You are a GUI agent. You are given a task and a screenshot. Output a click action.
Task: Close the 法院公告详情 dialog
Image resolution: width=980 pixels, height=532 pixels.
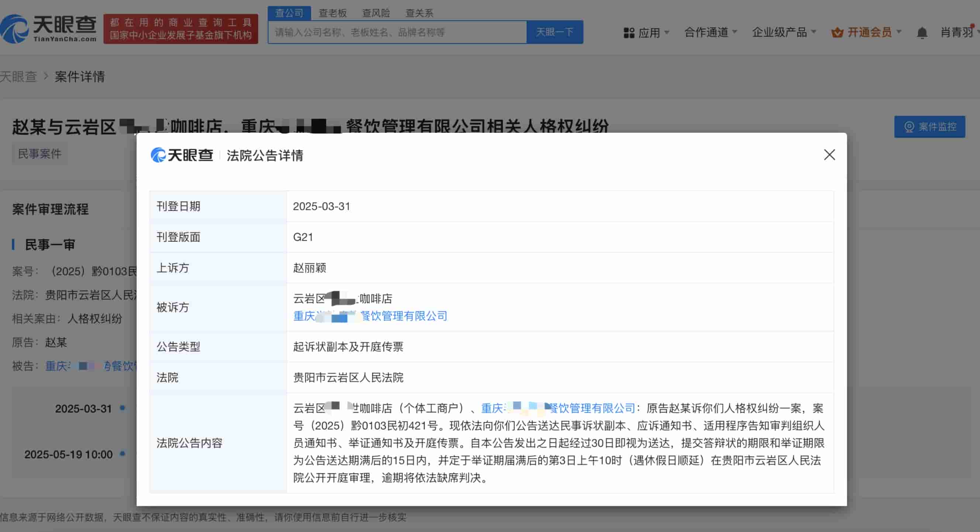(x=829, y=155)
